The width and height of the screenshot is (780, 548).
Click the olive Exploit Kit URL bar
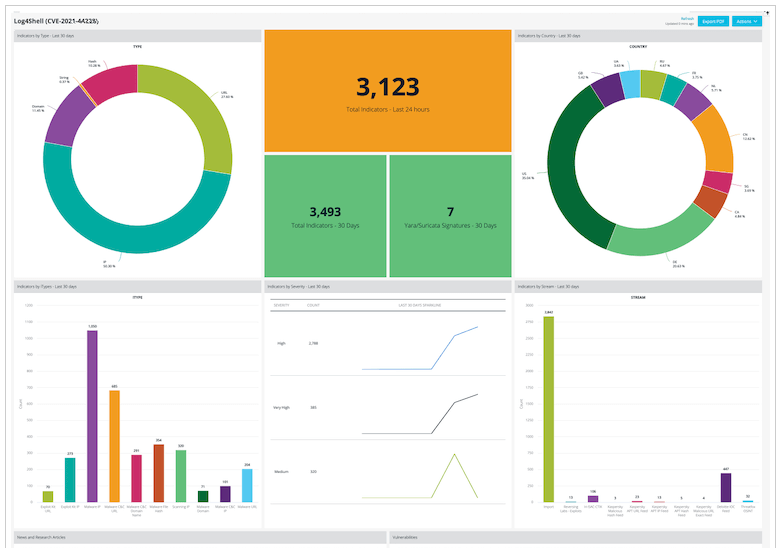tap(48, 496)
